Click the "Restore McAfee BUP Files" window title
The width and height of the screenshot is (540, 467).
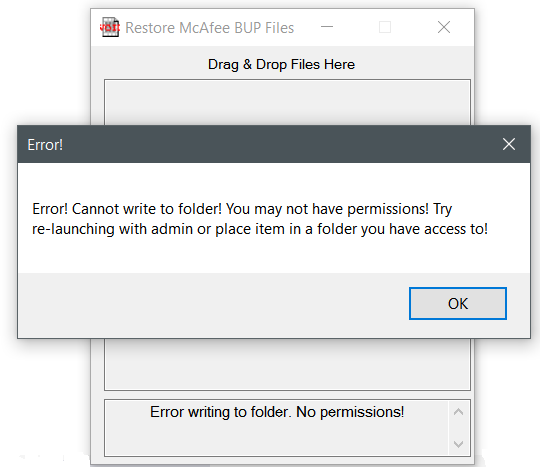point(210,28)
